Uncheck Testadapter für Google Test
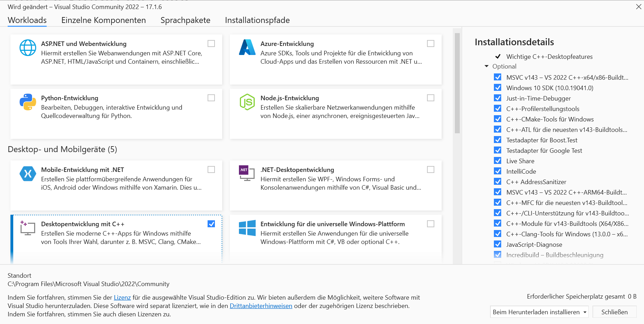 pyautogui.click(x=498, y=150)
